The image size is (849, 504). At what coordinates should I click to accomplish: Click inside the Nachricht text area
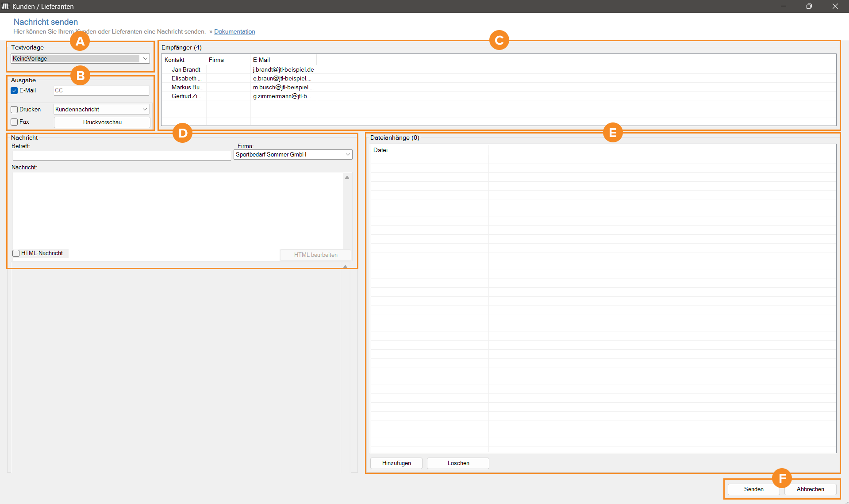tap(177, 208)
